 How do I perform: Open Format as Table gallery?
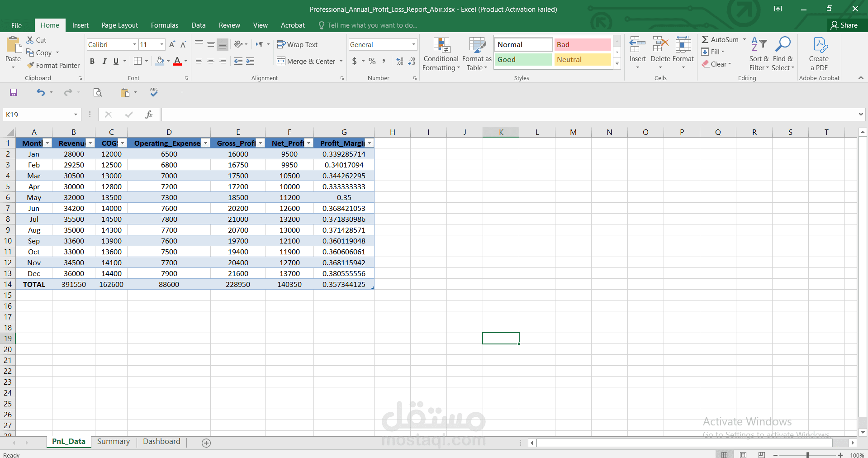coord(477,54)
